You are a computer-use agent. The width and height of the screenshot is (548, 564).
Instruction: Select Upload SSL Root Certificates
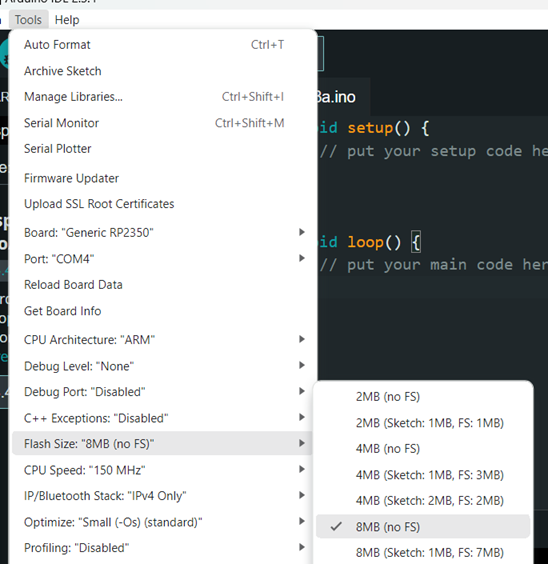[163, 204]
